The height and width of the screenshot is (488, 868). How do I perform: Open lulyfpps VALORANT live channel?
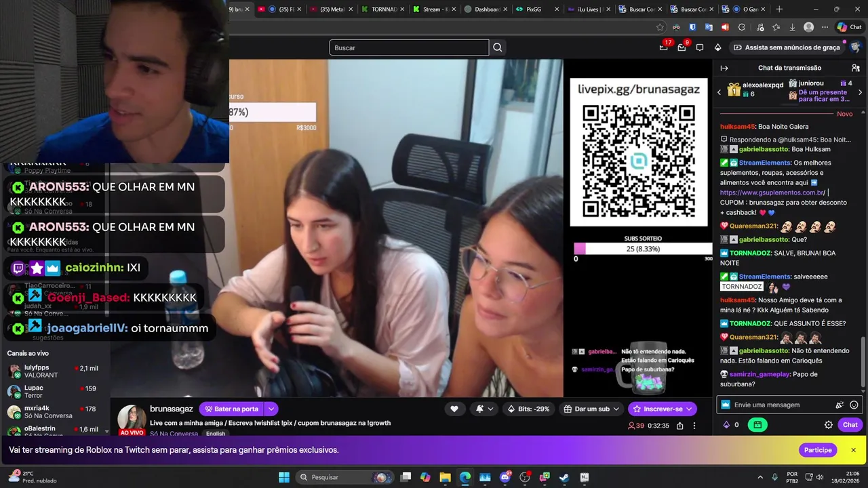tap(53, 371)
